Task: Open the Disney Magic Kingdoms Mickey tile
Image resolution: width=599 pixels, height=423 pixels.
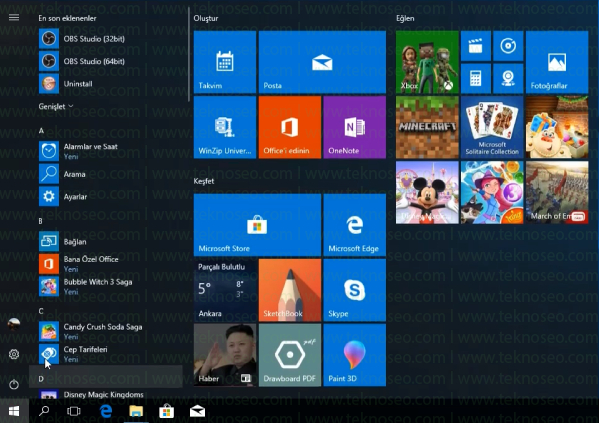Action: [427, 193]
